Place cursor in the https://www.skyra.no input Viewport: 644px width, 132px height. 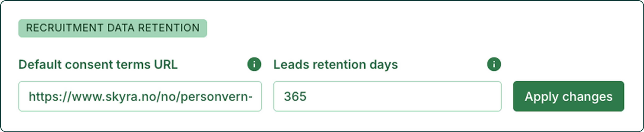pyautogui.click(x=140, y=96)
